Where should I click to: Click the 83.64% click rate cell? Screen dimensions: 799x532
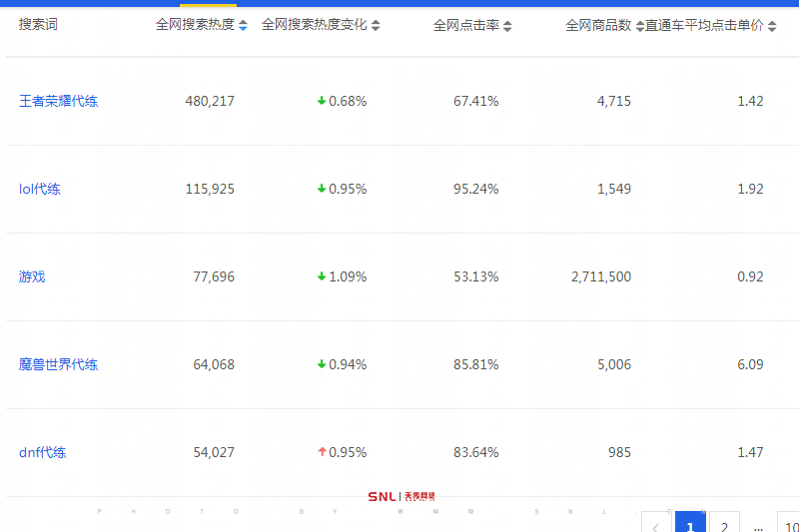(476, 452)
